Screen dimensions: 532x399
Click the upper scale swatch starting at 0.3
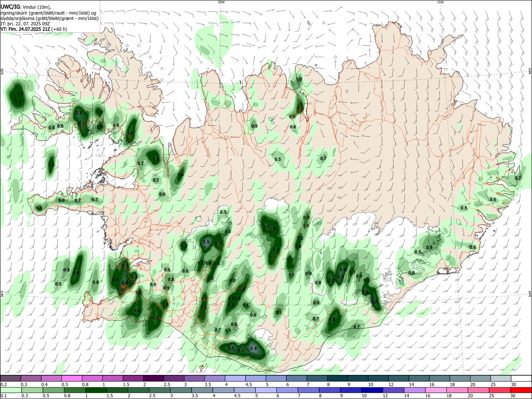(31, 379)
